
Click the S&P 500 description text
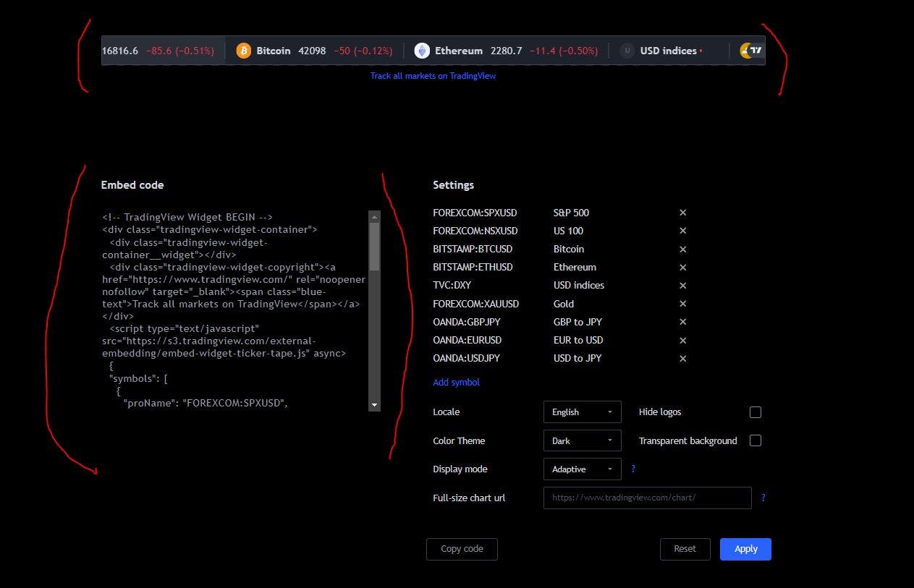point(571,213)
